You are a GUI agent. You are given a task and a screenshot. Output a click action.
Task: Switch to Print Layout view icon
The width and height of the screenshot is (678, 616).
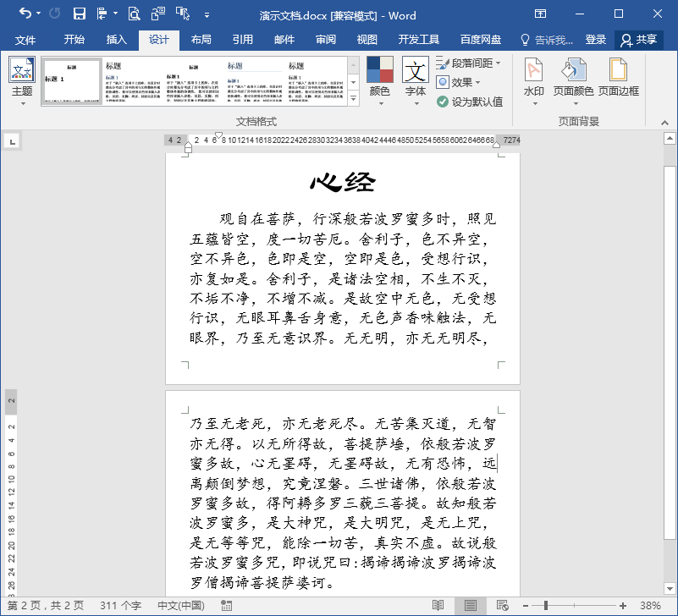(x=470, y=606)
